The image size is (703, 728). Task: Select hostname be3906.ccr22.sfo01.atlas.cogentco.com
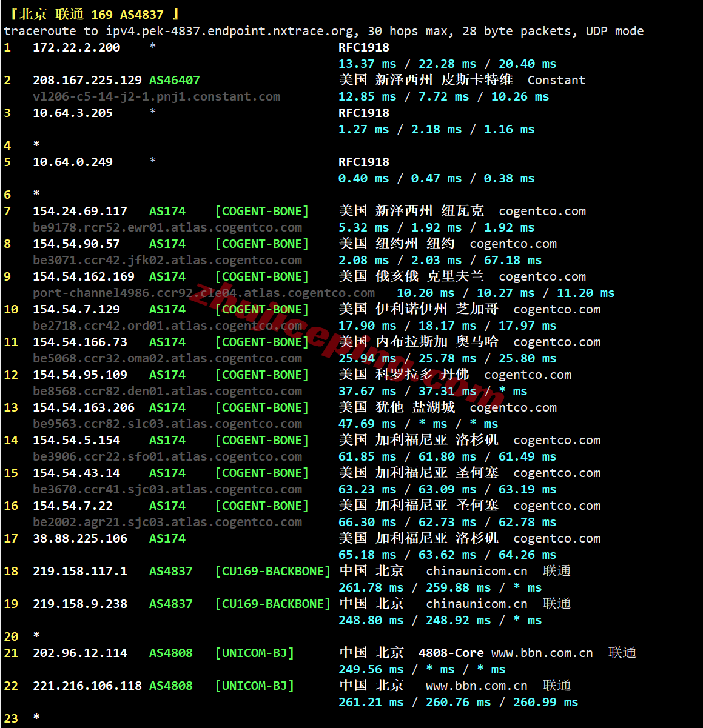tap(167, 456)
